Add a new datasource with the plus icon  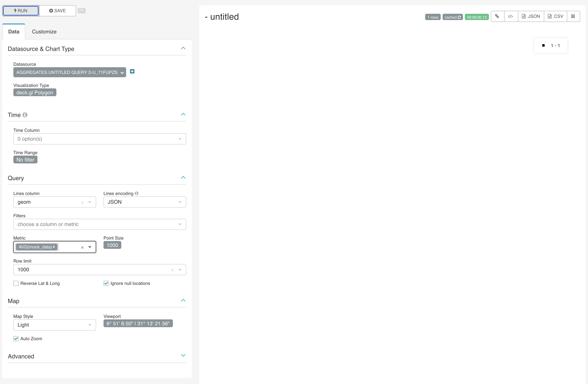[x=132, y=71]
